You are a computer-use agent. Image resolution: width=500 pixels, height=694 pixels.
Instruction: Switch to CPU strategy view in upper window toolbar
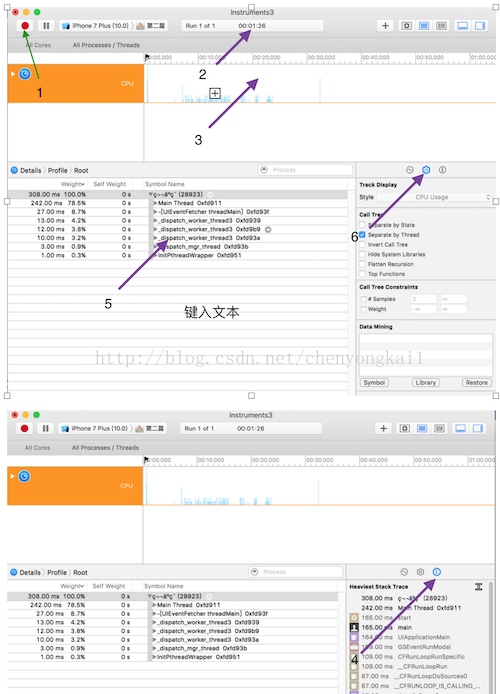pyautogui.click(x=406, y=26)
